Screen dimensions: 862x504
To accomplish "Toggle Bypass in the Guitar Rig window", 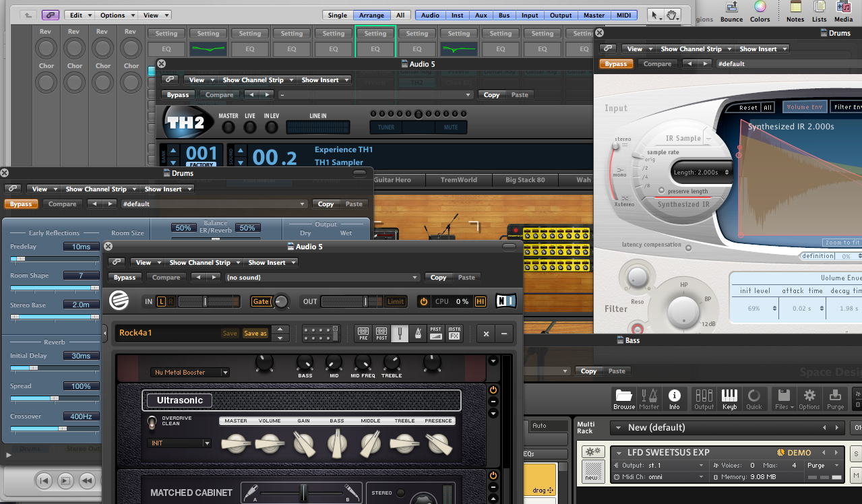I will pos(124,278).
